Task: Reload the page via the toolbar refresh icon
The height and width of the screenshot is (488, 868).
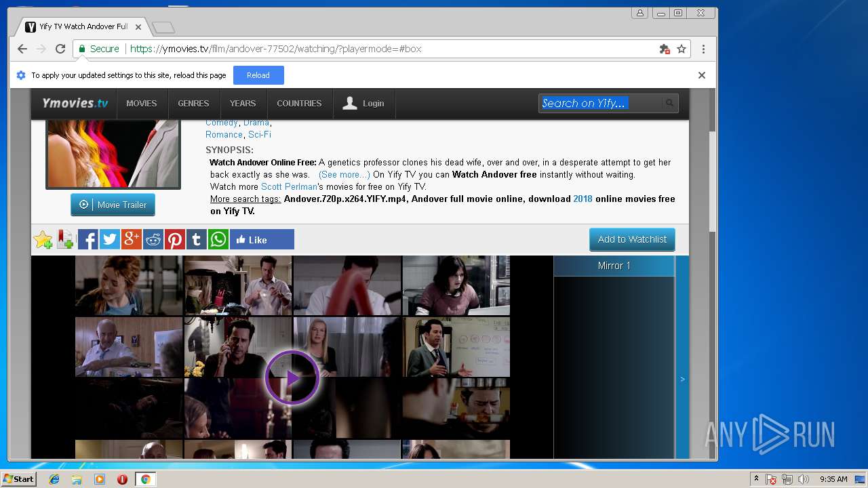Action: coord(60,49)
